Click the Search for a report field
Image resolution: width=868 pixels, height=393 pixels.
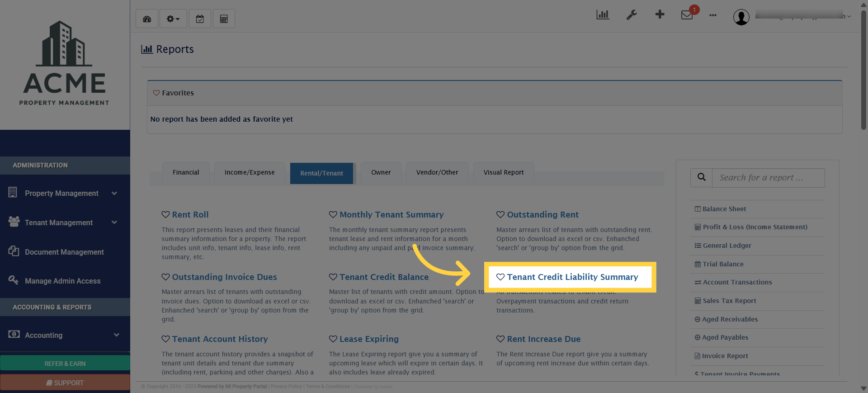(x=769, y=178)
